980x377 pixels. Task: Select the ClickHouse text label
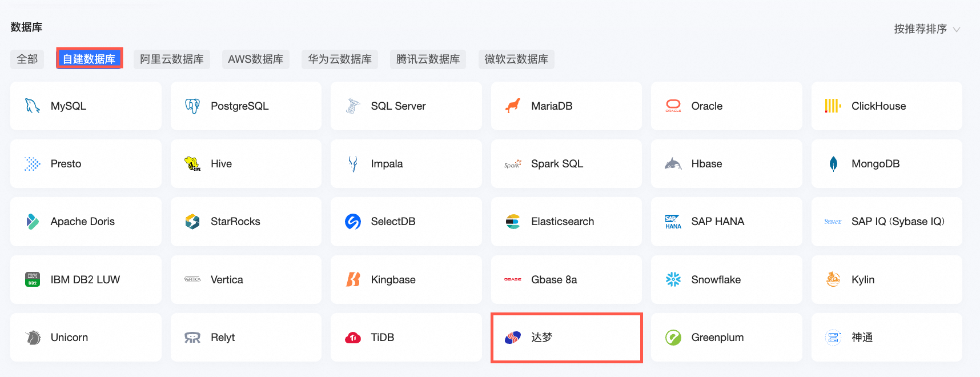(879, 106)
